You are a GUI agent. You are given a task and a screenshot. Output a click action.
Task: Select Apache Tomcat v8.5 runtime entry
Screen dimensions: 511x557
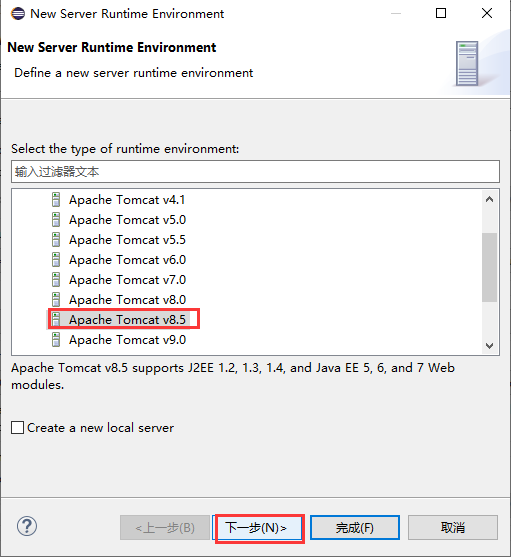(127, 320)
